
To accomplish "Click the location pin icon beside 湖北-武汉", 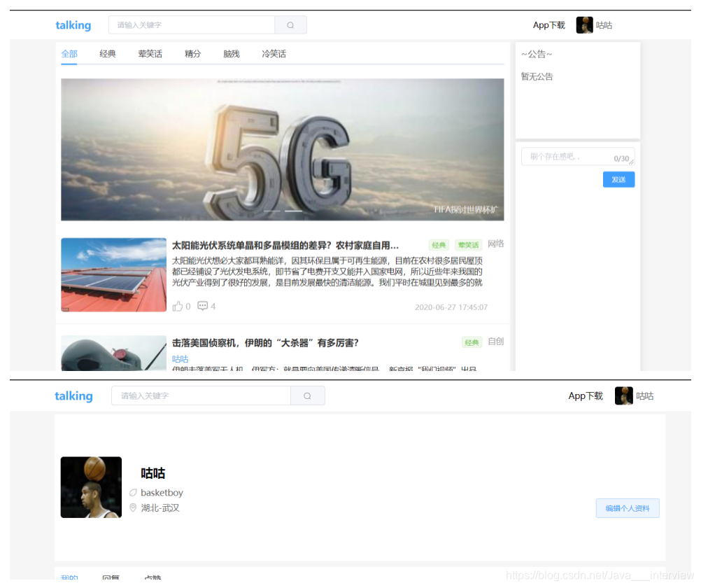I will coord(133,508).
